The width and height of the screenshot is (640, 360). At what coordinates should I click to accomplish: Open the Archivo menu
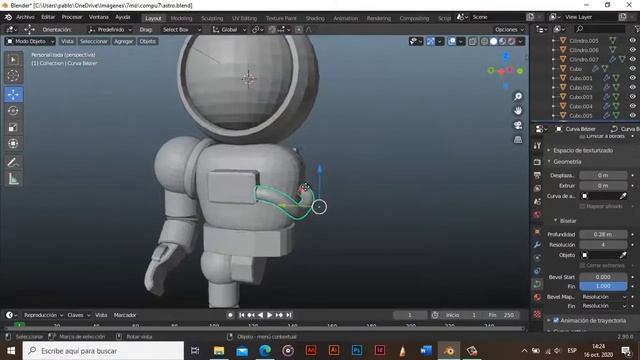(25, 17)
